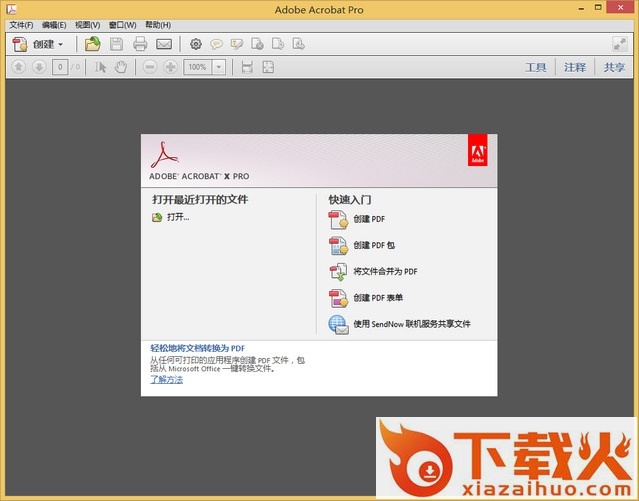
Task: Click the Fit width scrolling icon
Action: [247, 67]
